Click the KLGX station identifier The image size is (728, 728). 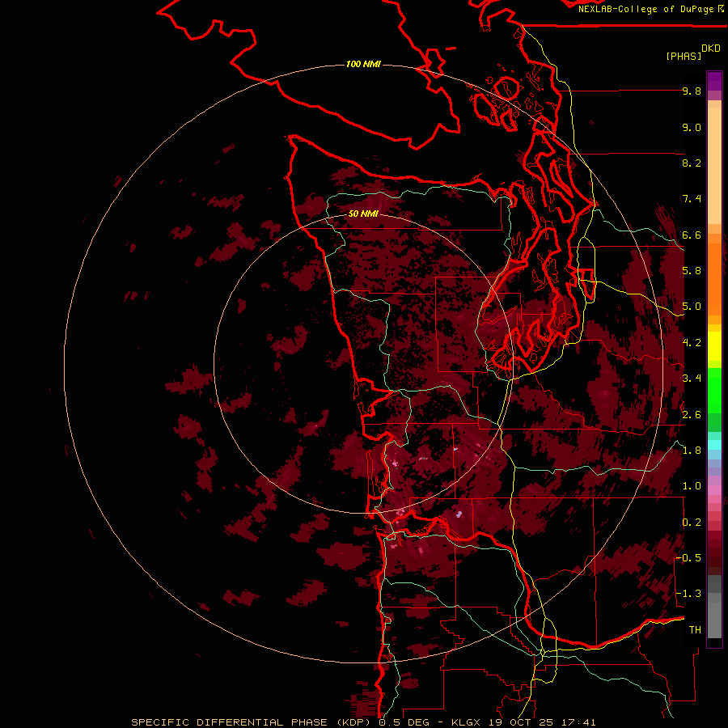[465, 722]
